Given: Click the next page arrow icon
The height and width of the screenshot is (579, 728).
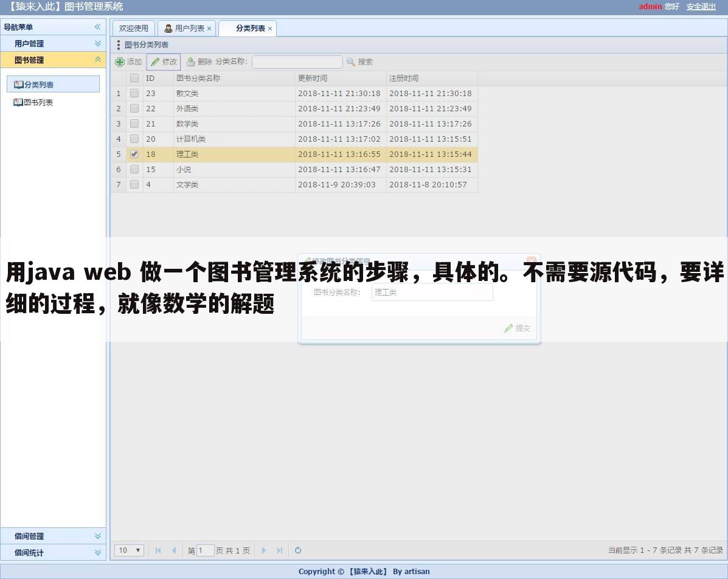Looking at the screenshot, I should coord(263,550).
